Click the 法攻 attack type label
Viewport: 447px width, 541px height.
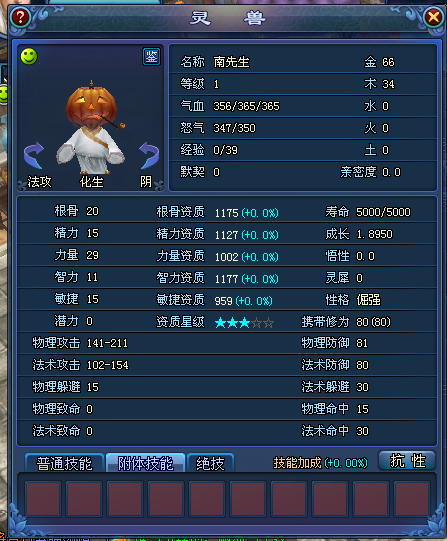pos(39,181)
